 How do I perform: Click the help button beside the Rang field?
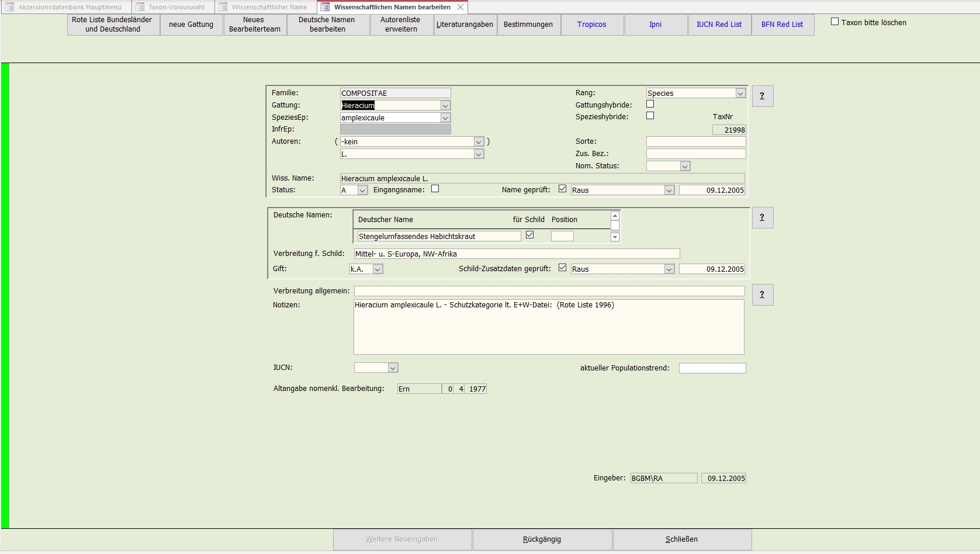pyautogui.click(x=762, y=96)
